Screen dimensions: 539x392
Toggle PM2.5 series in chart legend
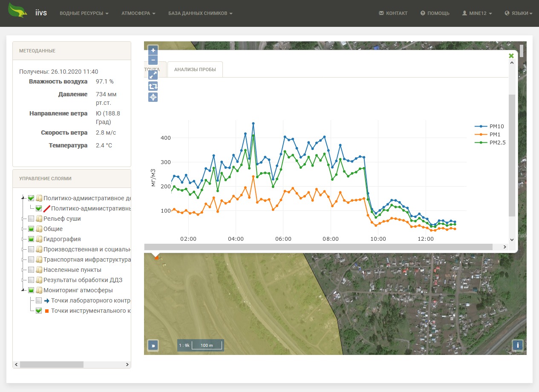[490, 142]
